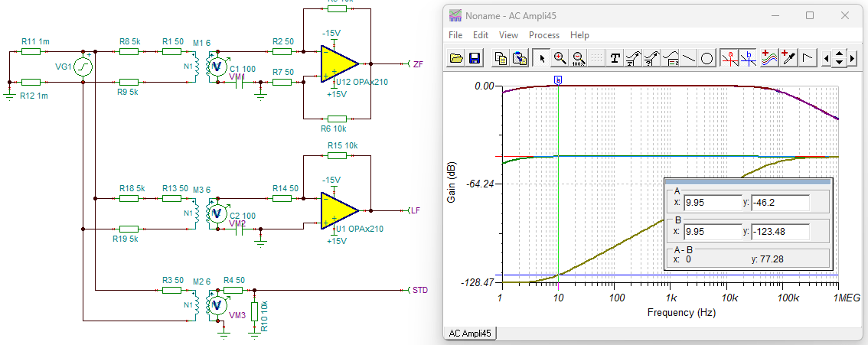The image size is (868, 345).
Task: Select capacitor C1 100 in the schematic
Action: coord(240,83)
